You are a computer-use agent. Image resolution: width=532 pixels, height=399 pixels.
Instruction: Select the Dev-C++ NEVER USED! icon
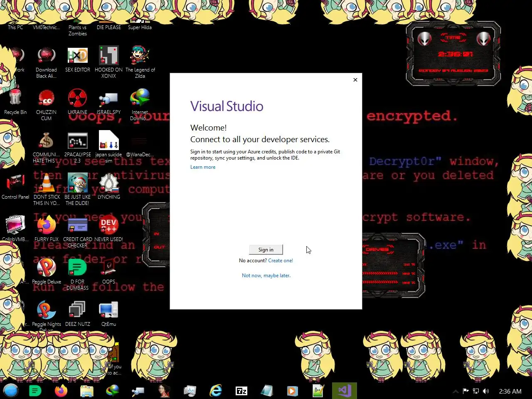click(109, 229)
